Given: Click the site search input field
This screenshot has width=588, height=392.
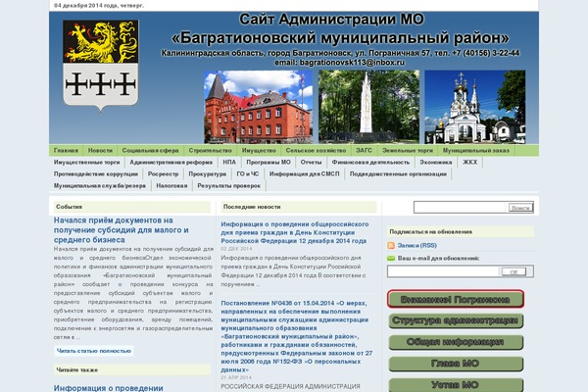Looking at the screenshot, I should [x=460, y=208].
